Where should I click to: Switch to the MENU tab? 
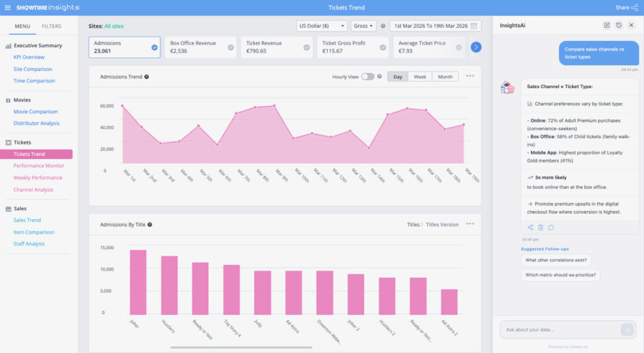click(x=23, y=26)
